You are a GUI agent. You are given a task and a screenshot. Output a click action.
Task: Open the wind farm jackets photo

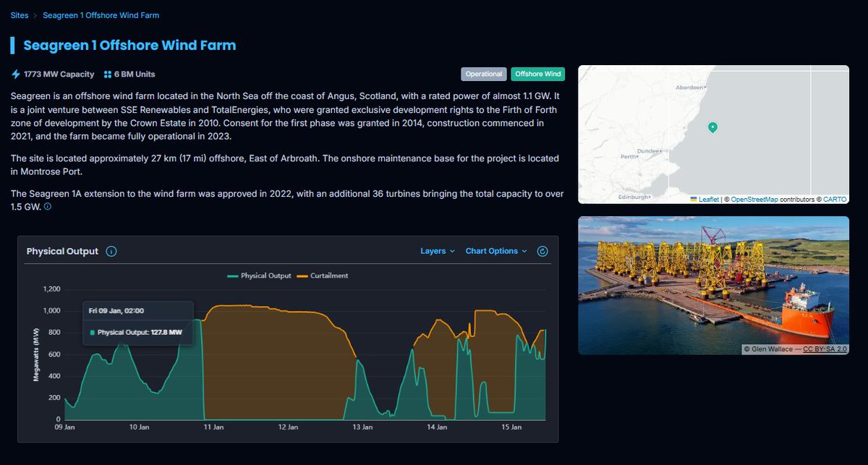pyautogui.click(x=713, y=286)
